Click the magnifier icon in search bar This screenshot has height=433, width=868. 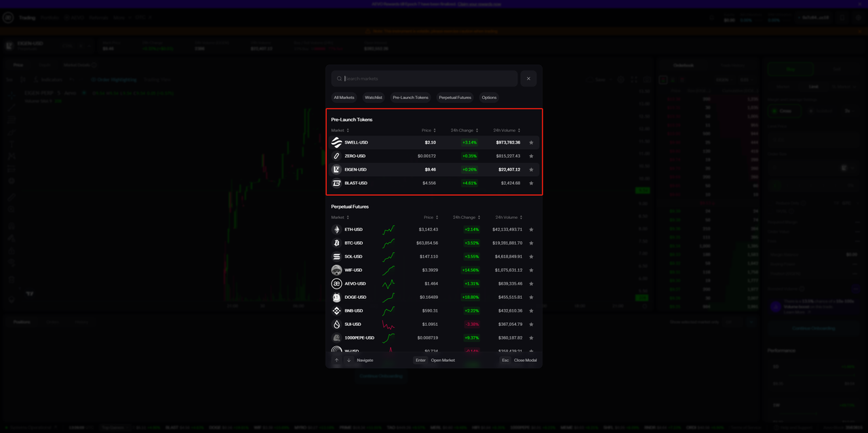tap(339, 79)
